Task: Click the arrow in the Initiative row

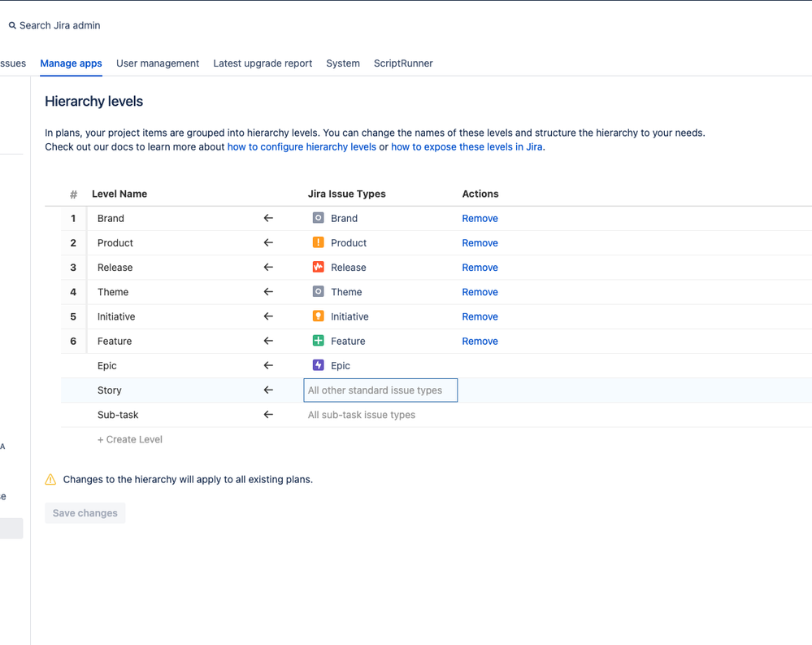Action: (x=268, y=316)
